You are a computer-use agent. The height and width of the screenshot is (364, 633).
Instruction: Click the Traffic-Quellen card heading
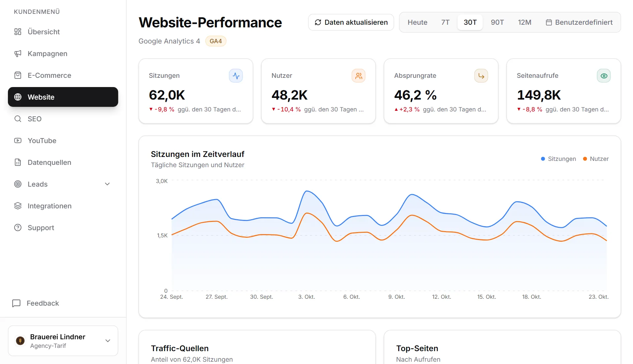pyautogui.click(x=180, y=349)
